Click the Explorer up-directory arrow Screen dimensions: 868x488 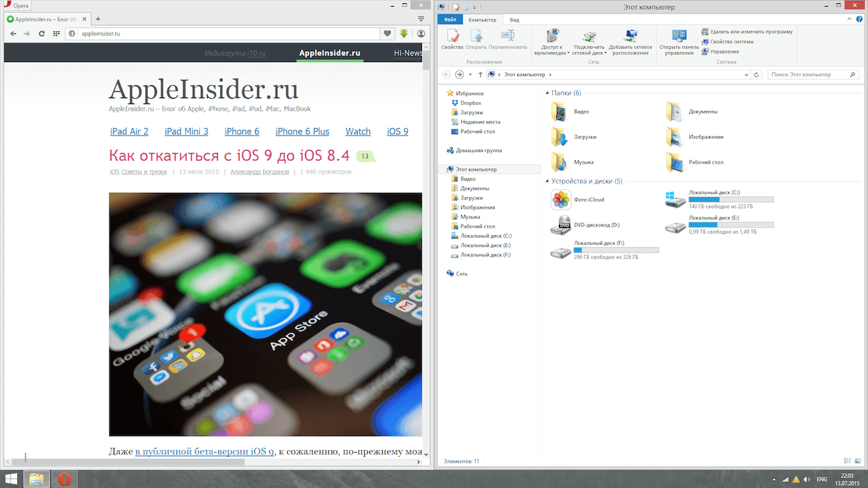481,75
